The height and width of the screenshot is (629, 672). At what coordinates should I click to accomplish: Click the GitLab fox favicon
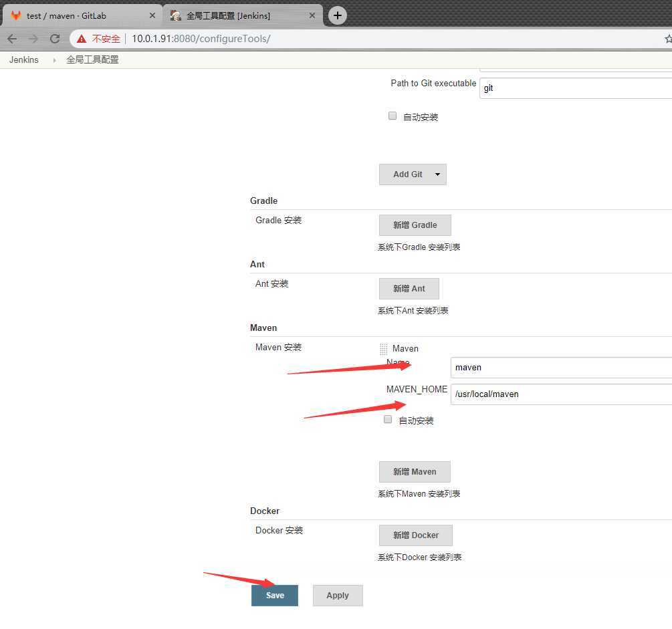16,15
